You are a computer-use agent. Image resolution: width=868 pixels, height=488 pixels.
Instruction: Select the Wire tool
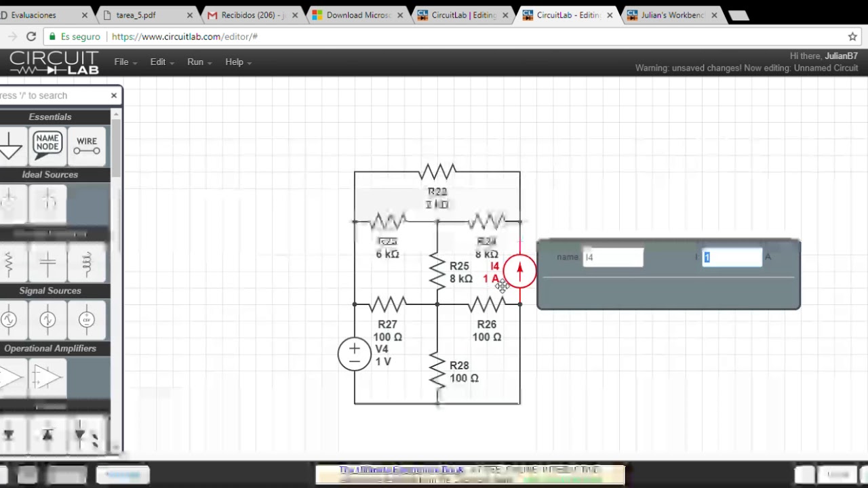(87, 146)
